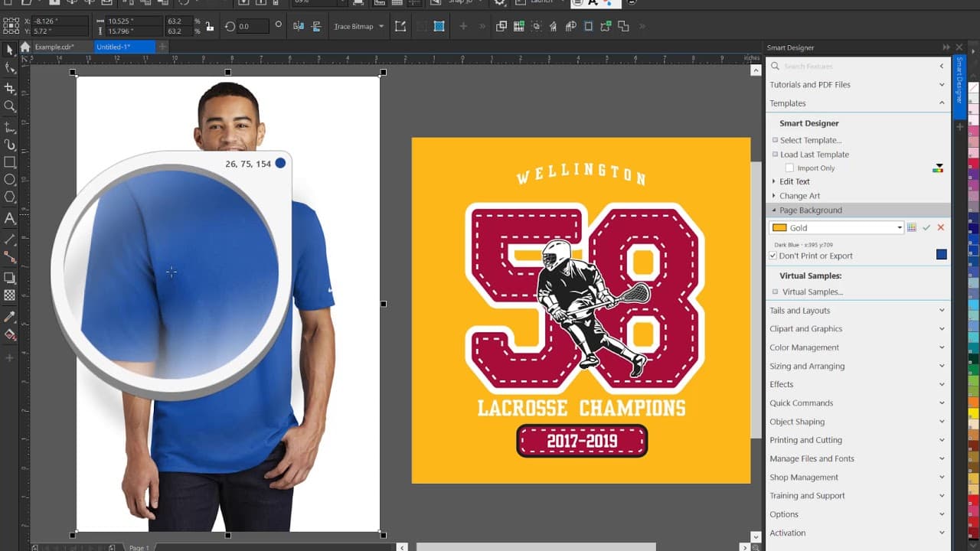Open the color palette grid icon beside Gold
Image resolution: width=980 pixels, height=551 pixels.
click(x=911, y=227)
